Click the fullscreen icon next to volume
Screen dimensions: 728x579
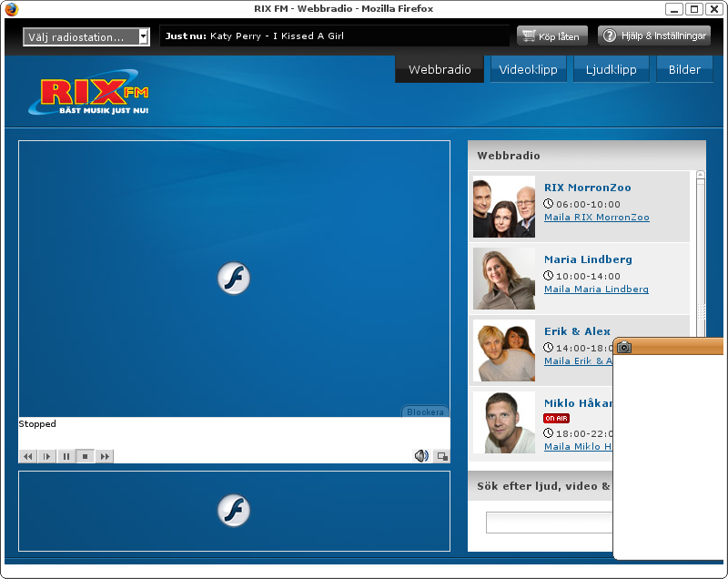(442, 456)
